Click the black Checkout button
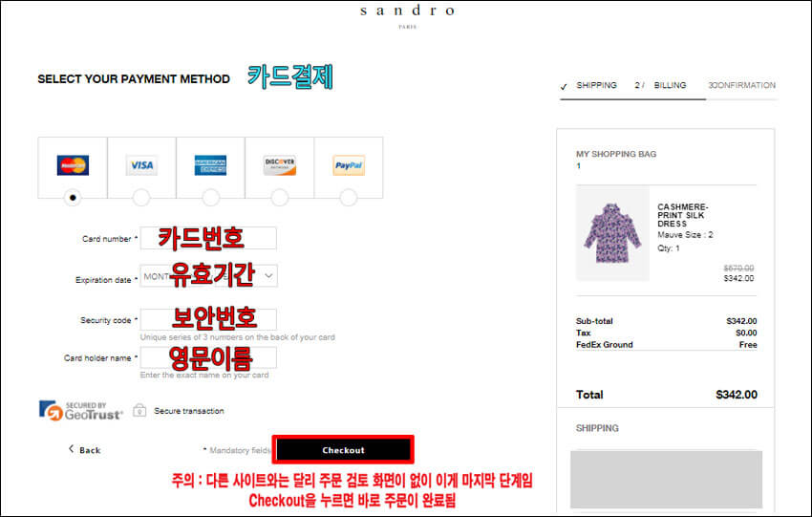 343,450
